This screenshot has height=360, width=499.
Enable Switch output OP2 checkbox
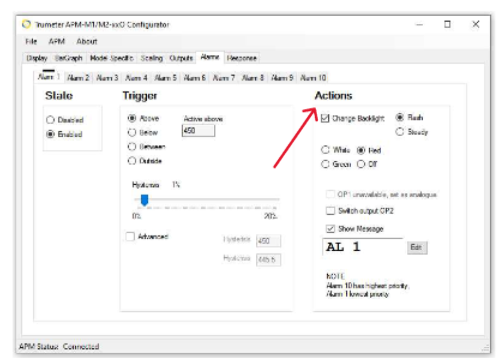click(330, 211)
